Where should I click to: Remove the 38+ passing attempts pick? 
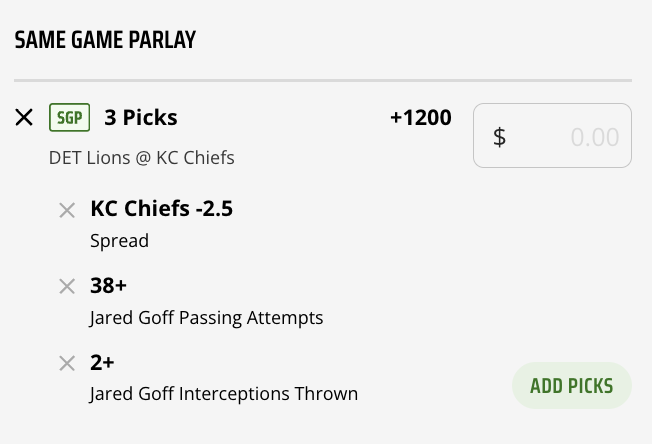(67, 287)
